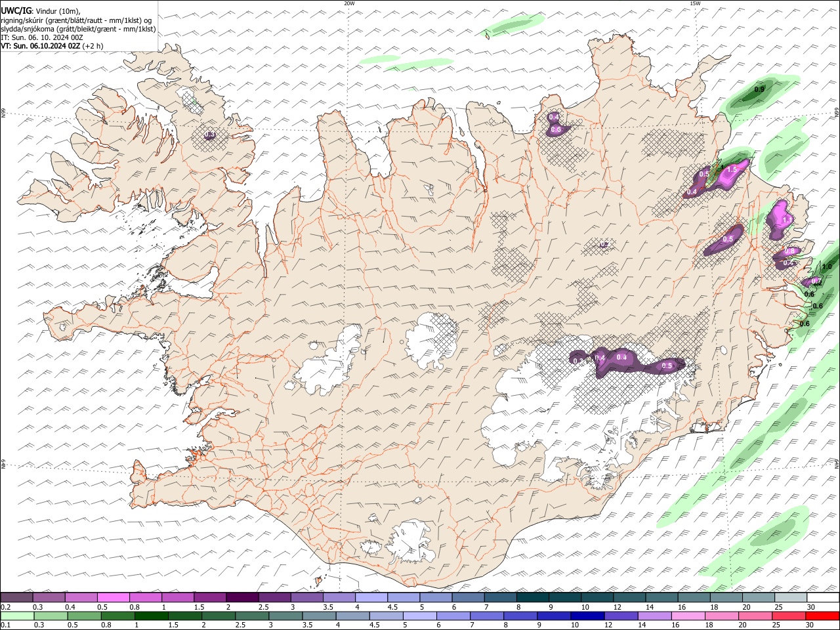The width and height of the screenshot is (840, 630).
Task: Click the '1.5' value on the pink snow patch
Action: tap(732, 169)
